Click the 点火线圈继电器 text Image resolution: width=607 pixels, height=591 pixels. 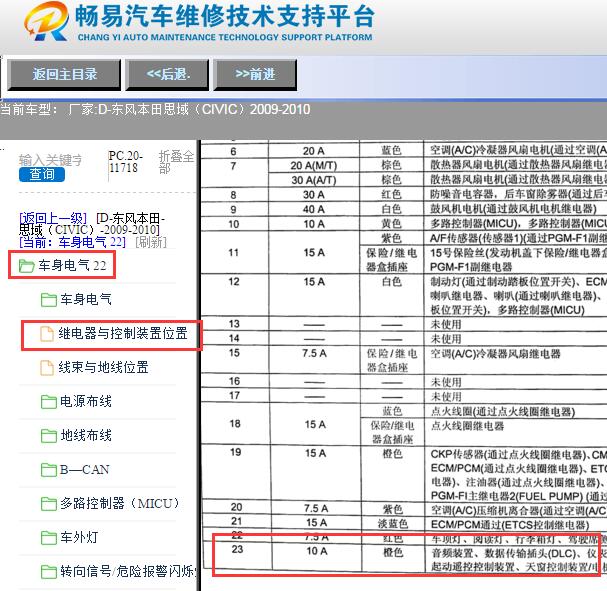click(468, 426)
